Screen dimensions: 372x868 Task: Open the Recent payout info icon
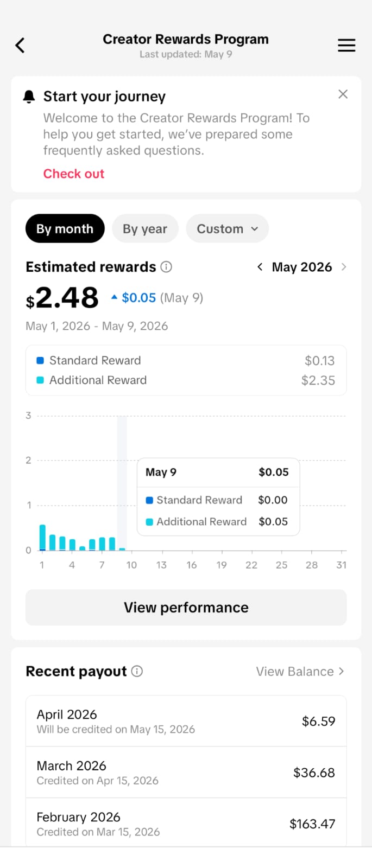click(137, 671)
